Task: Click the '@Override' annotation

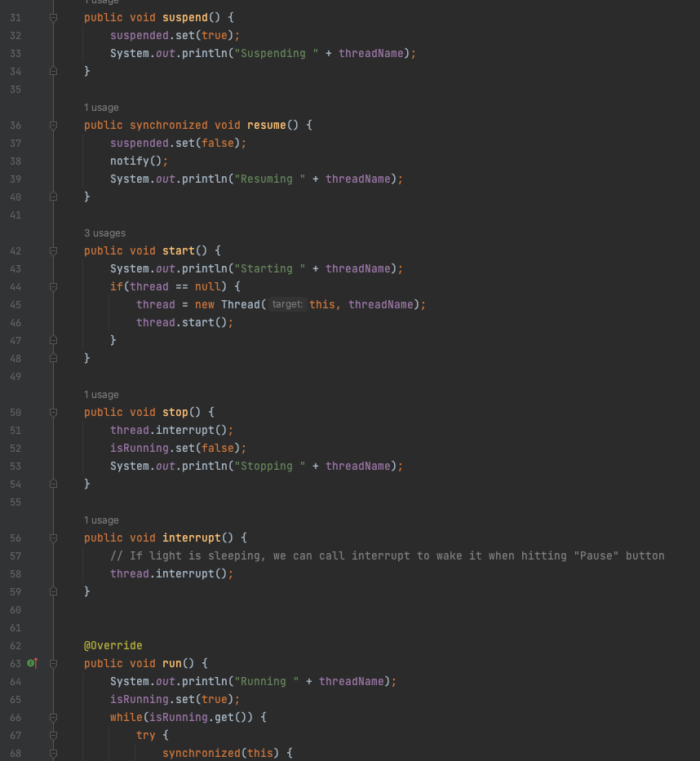Action: tap(113, 646)
